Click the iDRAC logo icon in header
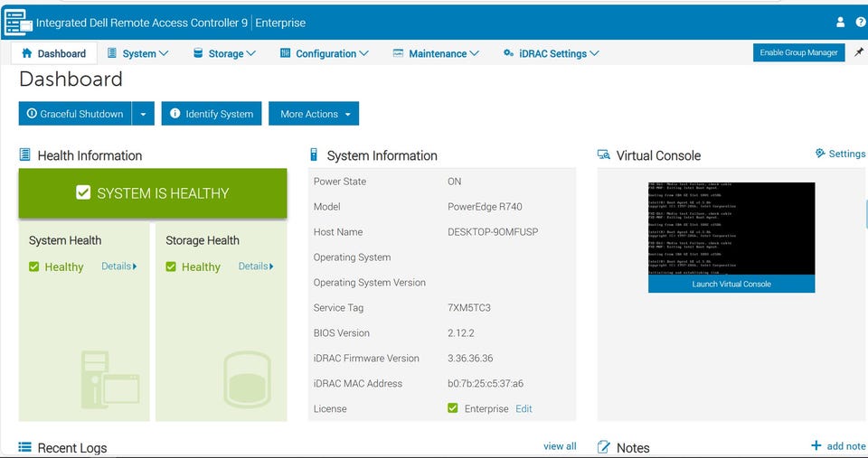The image size is (868, 458). click(18, 22)
